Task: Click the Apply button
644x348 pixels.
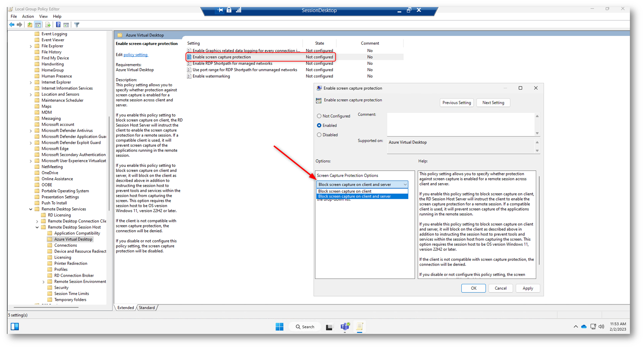Action: tap(528, 288)
